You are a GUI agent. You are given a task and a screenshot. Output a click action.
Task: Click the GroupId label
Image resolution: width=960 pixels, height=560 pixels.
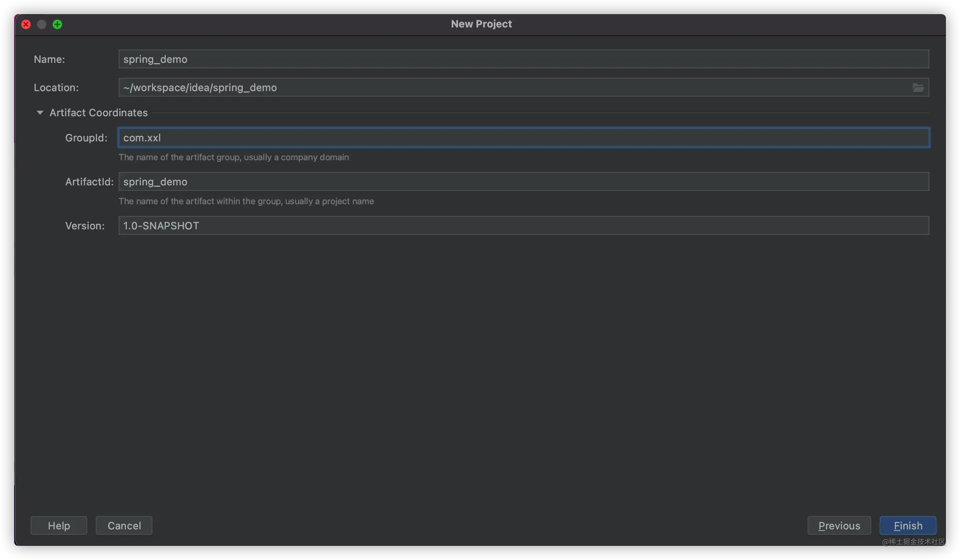point(86,138)
